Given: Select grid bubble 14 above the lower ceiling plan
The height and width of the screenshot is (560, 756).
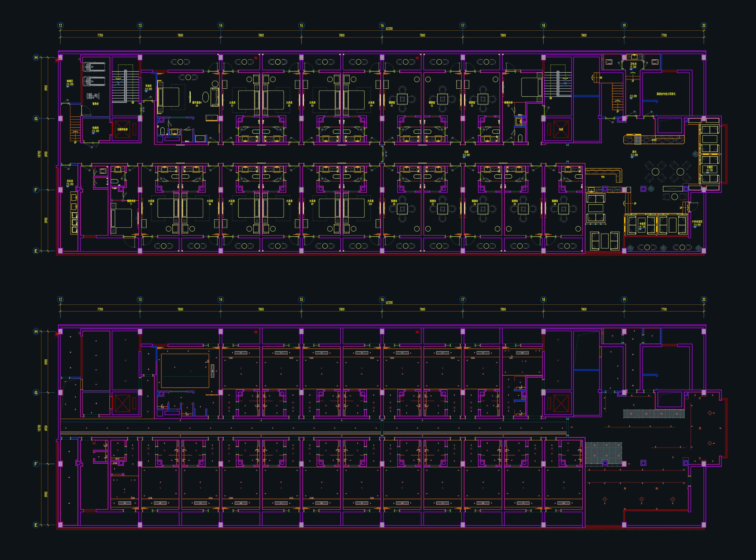Looking at the screenshot, I should point(221,299).
